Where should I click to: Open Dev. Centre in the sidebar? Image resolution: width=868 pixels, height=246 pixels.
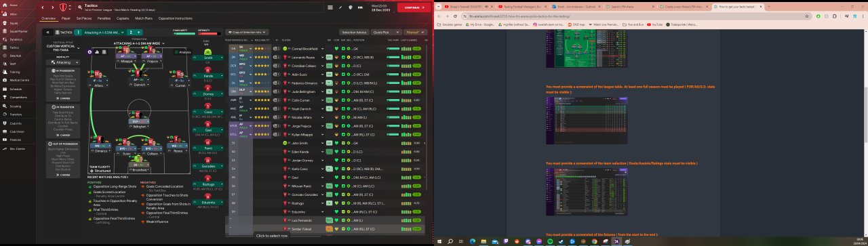coord(17,148)
